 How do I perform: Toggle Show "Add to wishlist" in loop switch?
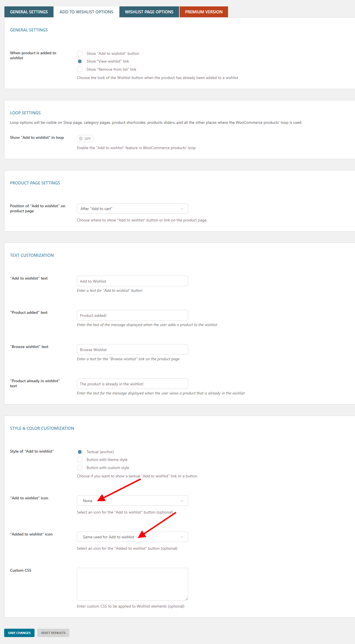[85, 139]
